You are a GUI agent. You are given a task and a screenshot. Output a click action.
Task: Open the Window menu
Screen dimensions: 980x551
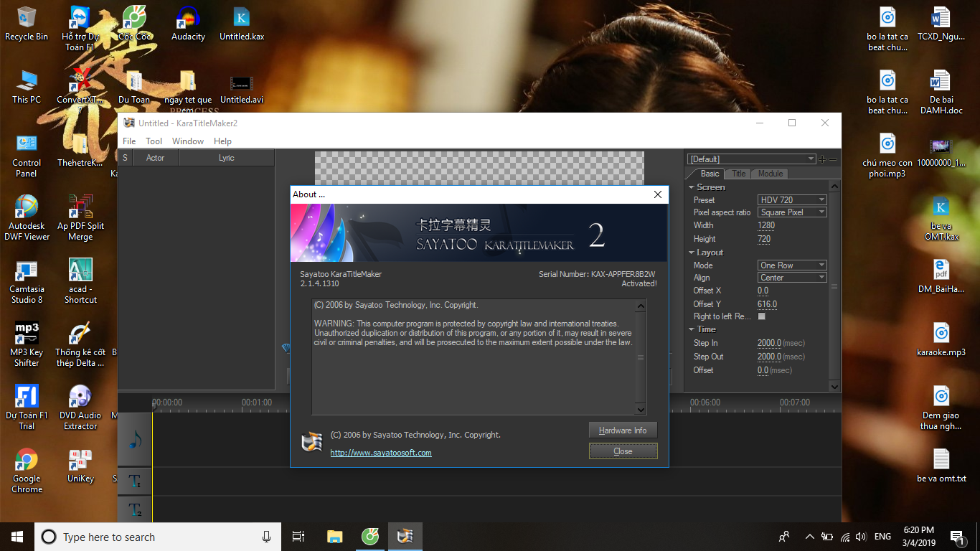pos(188,141)
